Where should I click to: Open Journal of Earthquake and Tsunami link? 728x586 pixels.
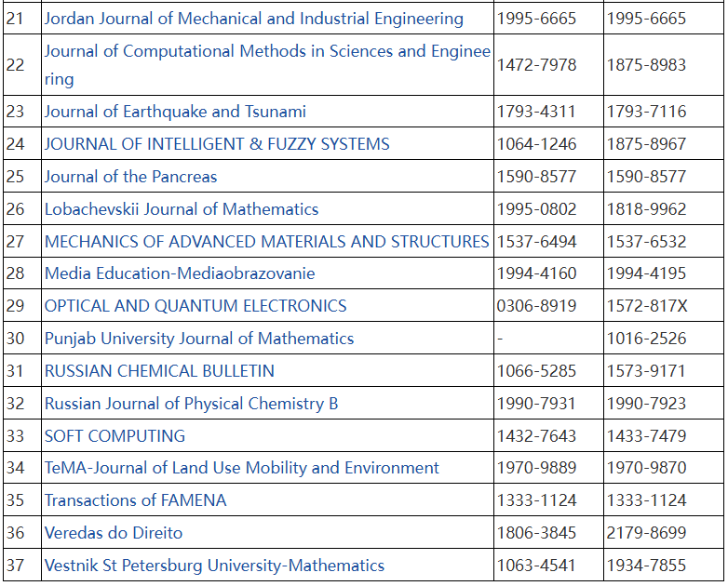coord(175,112)
